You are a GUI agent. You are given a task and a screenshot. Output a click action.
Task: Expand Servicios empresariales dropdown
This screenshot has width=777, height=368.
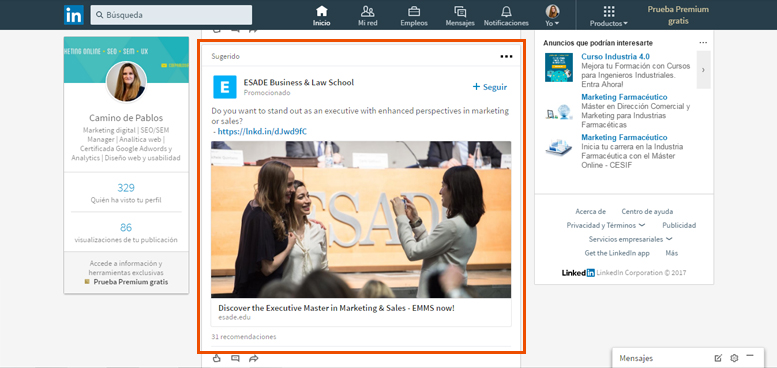(630, 239)
